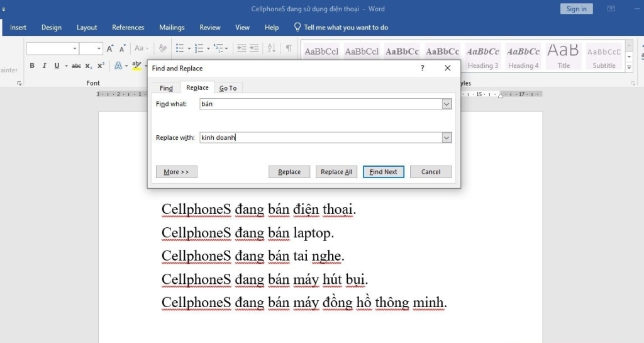Apply Strikethrough formatting
The height and width of the screenshot is (343, 644).
click(x=76, y=65)
